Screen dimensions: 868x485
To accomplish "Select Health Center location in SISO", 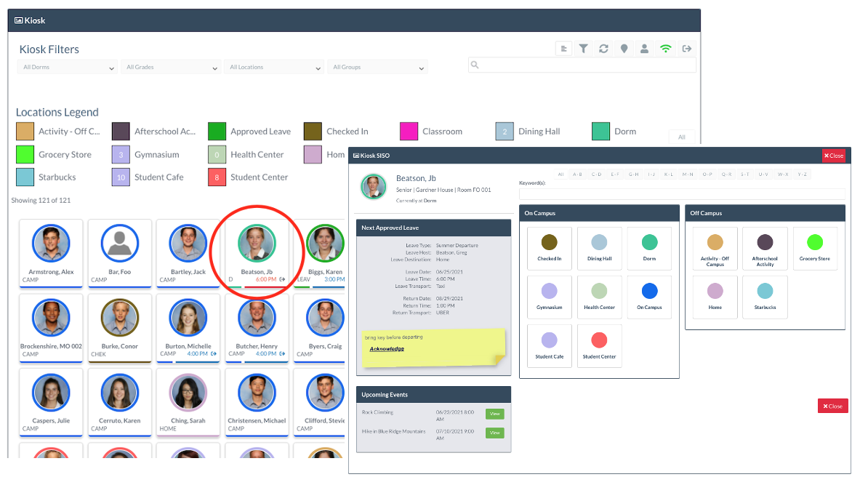I will pyautogui.click(x=599, y=297).
